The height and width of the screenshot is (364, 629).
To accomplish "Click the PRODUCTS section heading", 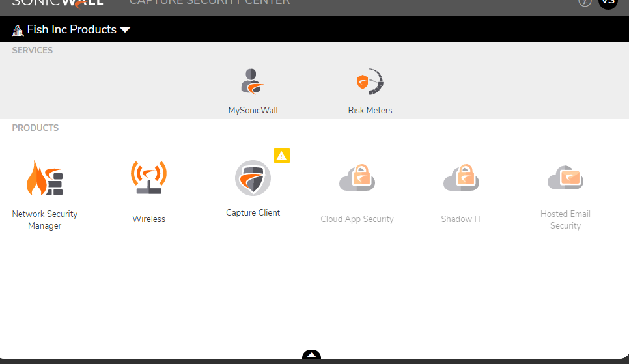I will [x=35, y=128].
